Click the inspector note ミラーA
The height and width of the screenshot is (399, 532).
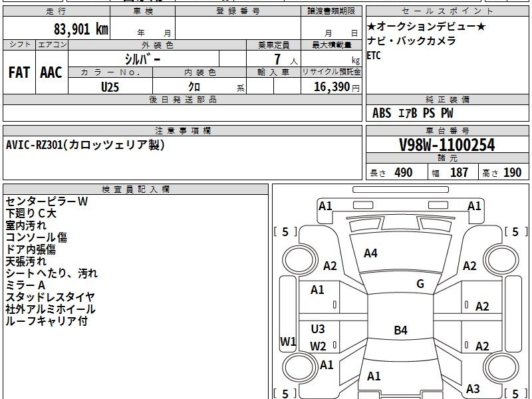pyautogui.click(x=25, y=285)
